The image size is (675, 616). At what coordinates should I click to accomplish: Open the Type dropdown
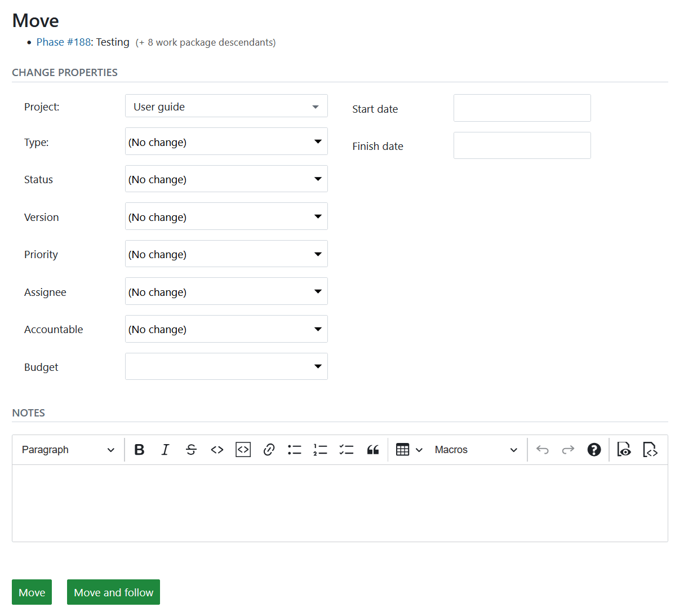click(x=226, y=141)
